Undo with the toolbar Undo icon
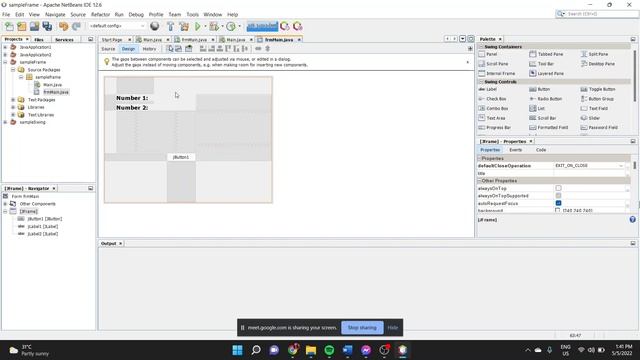Image resolution: width=640 pixels, height=360 pixels. click(63, 27)
